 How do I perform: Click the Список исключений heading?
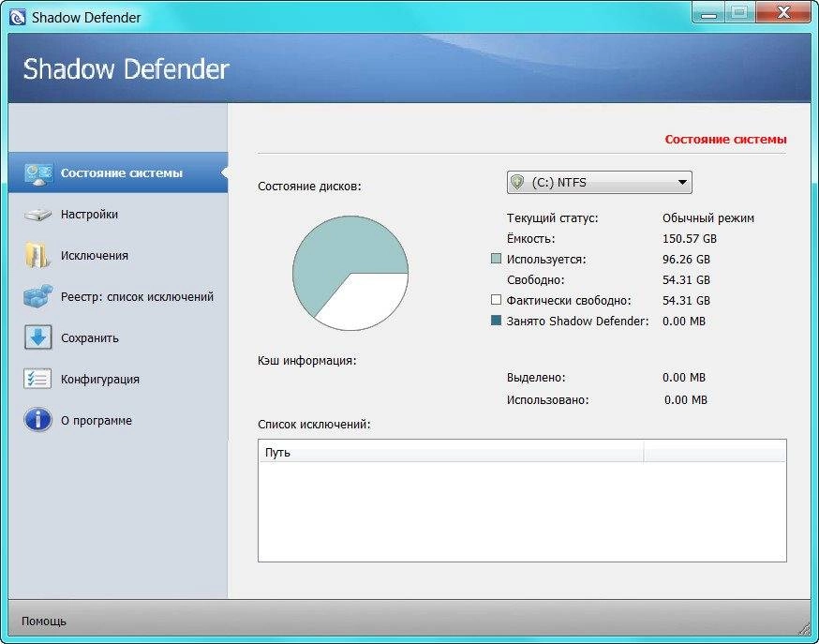[x=314, y=424]
